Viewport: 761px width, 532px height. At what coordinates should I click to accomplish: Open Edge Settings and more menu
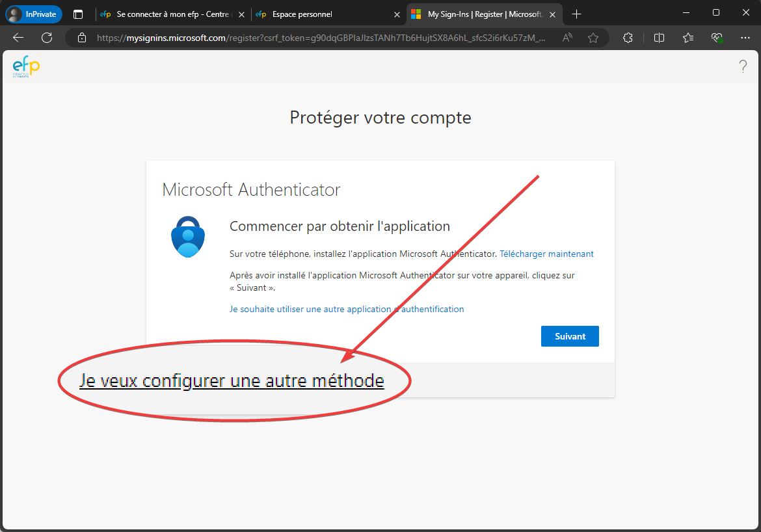click(x=745, y=38)
